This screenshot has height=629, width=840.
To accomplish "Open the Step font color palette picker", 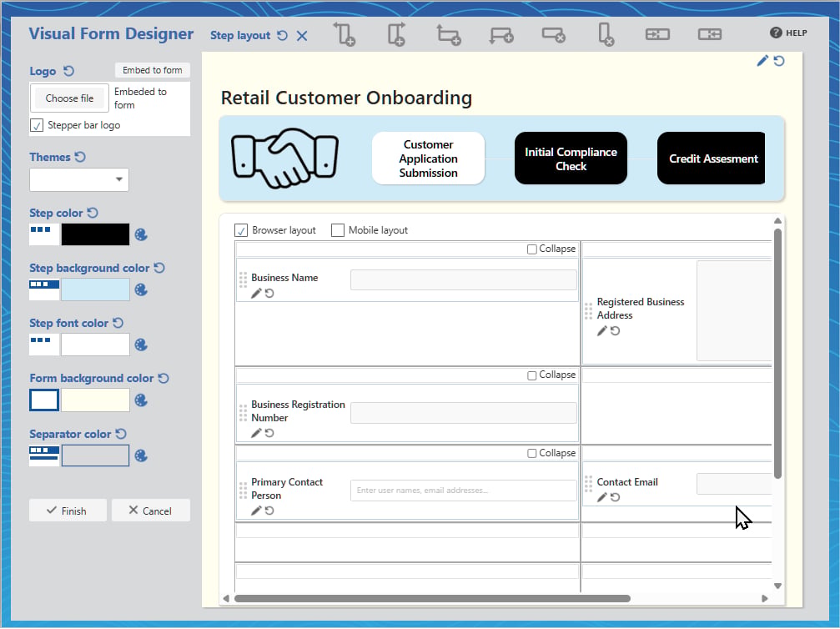I will [141, 345].
